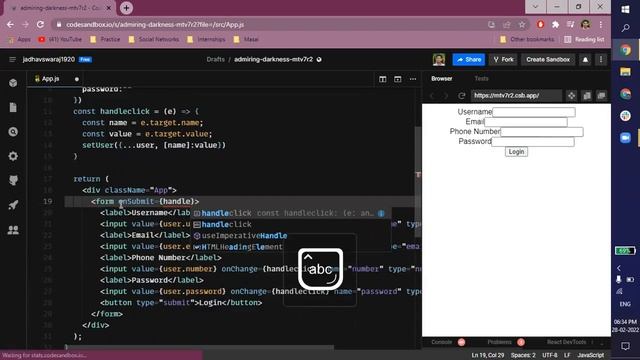
Task: Open the Chrome tab search dropdown arrow
Action: 535,7
